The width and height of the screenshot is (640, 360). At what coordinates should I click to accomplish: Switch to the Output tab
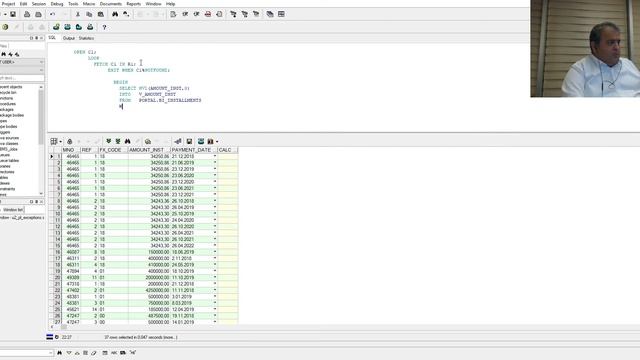69,38
